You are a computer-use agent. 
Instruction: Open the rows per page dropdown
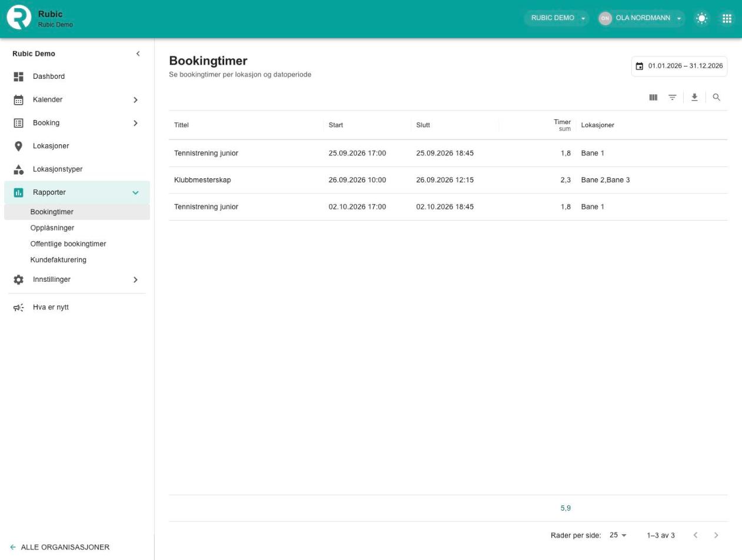click(618, 535)
